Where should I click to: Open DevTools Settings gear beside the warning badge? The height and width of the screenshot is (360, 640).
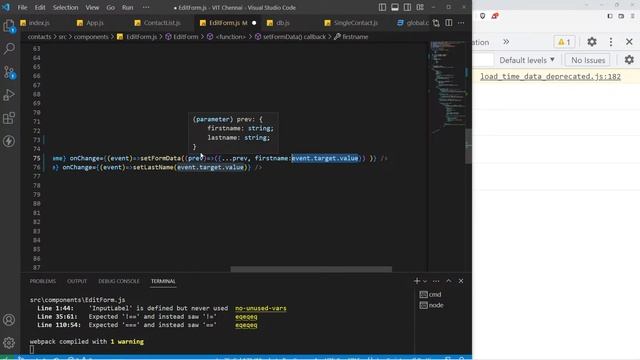(x=592, y=42)
